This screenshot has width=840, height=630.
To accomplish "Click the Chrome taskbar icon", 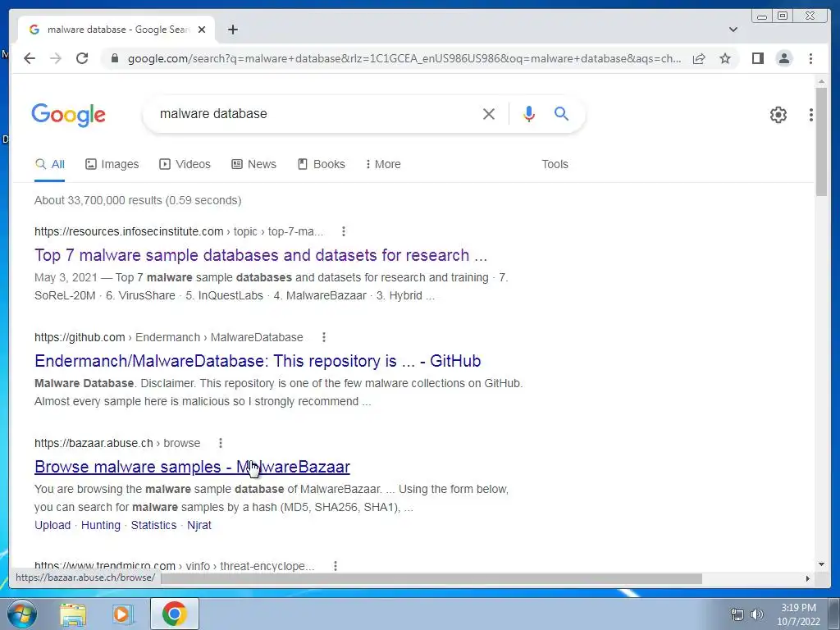I will [175, 614].
